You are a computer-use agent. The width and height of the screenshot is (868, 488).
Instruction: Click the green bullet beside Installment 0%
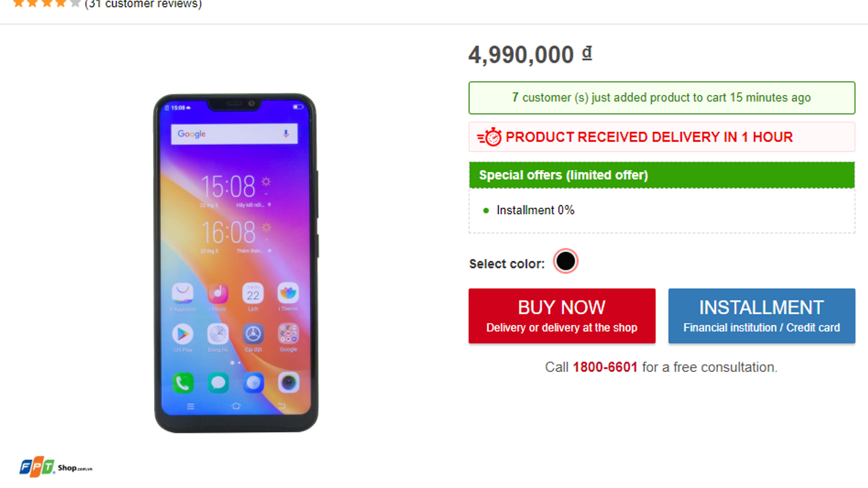486,210
